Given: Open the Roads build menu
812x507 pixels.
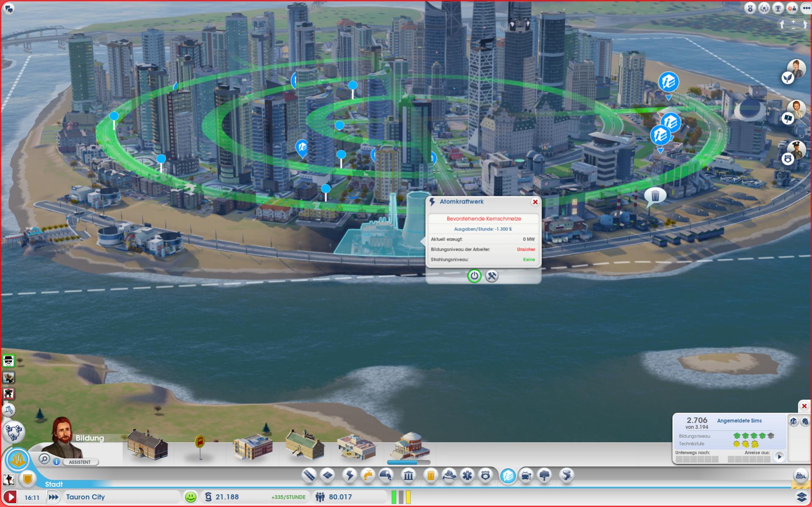Looking at the screenshot, I should (309, 476).
